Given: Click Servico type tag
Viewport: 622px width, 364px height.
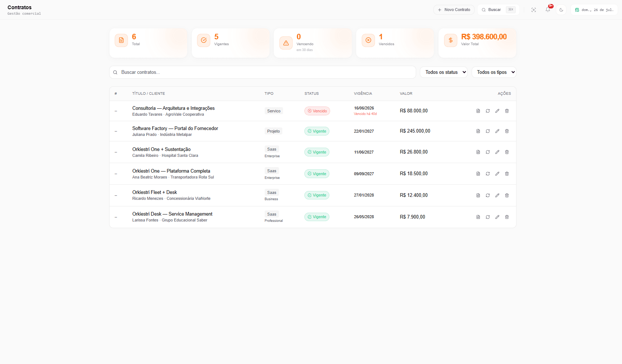Looking at the screenshot, I should [274, 111].
